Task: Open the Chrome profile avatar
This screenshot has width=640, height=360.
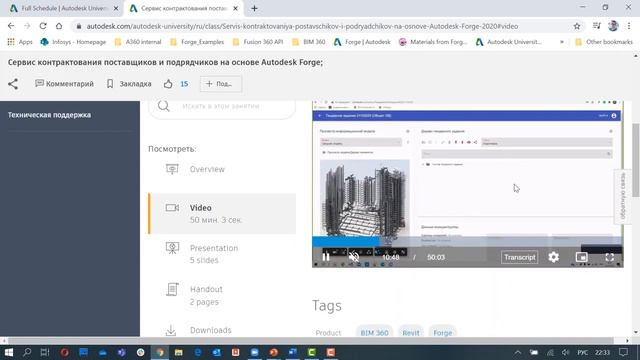Action: coord(613,26)
